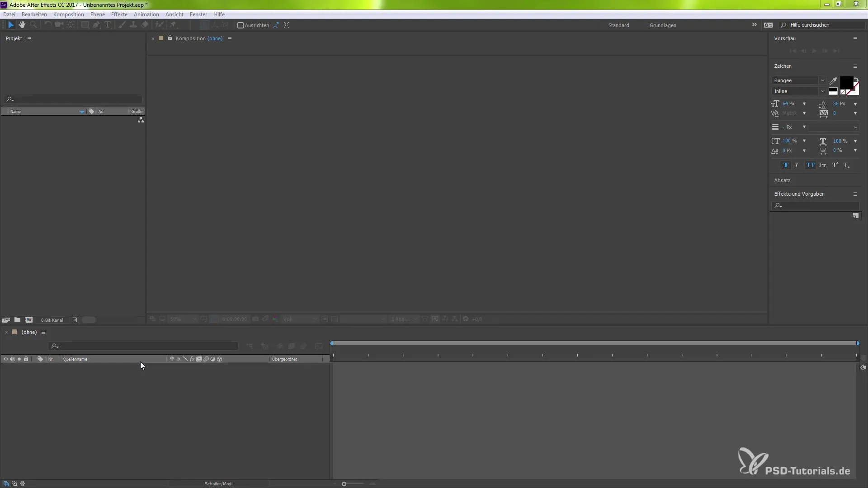Set colors to black and white swatch
This screenshot has height=488, width=868.
click(833, 91)
